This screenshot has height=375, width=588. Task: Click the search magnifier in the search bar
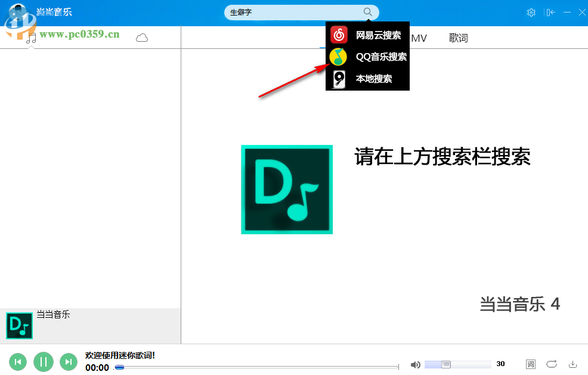[367, 12]
